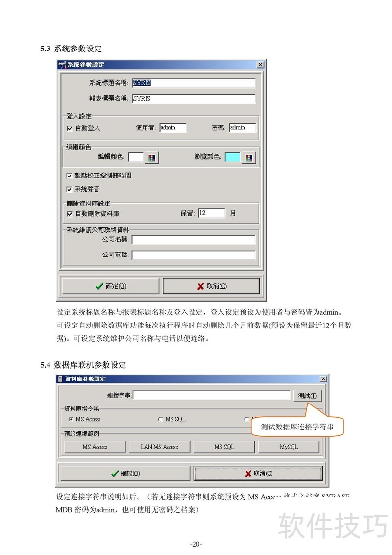Choose the LAN MS Access preset button

(x=159, y=447)
